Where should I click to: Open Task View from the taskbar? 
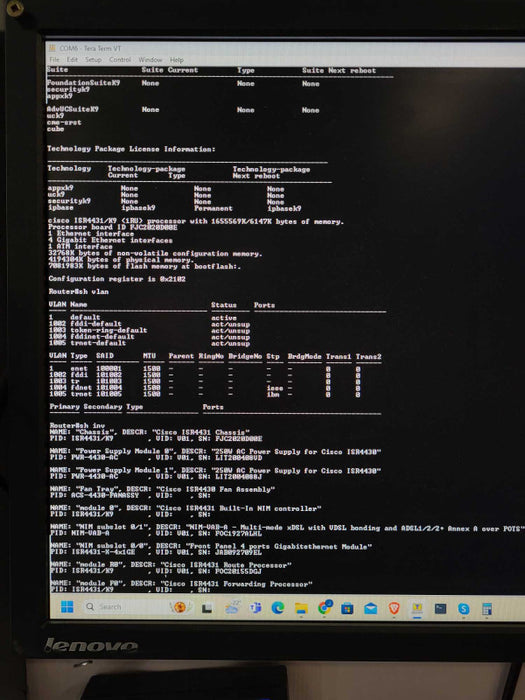(x=207, y=608)
